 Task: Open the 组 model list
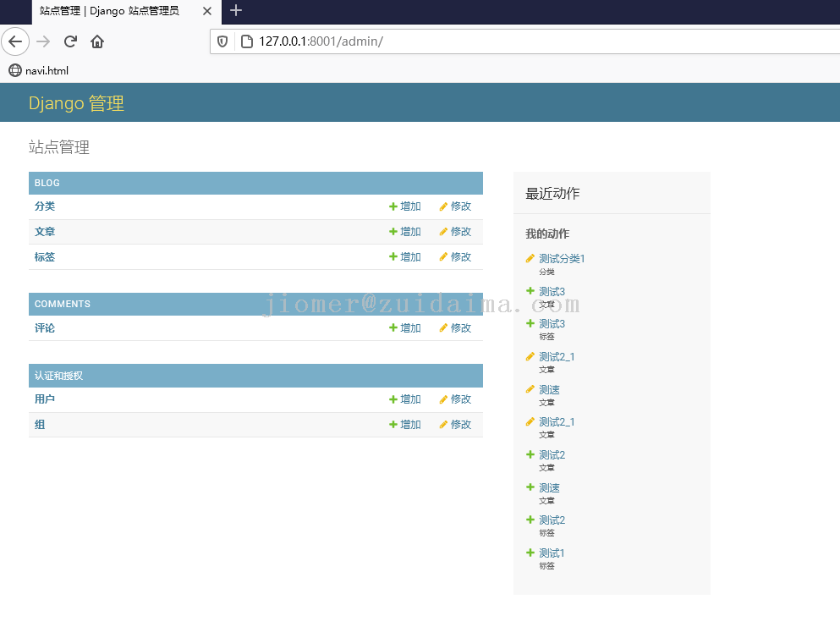[40, 425]
